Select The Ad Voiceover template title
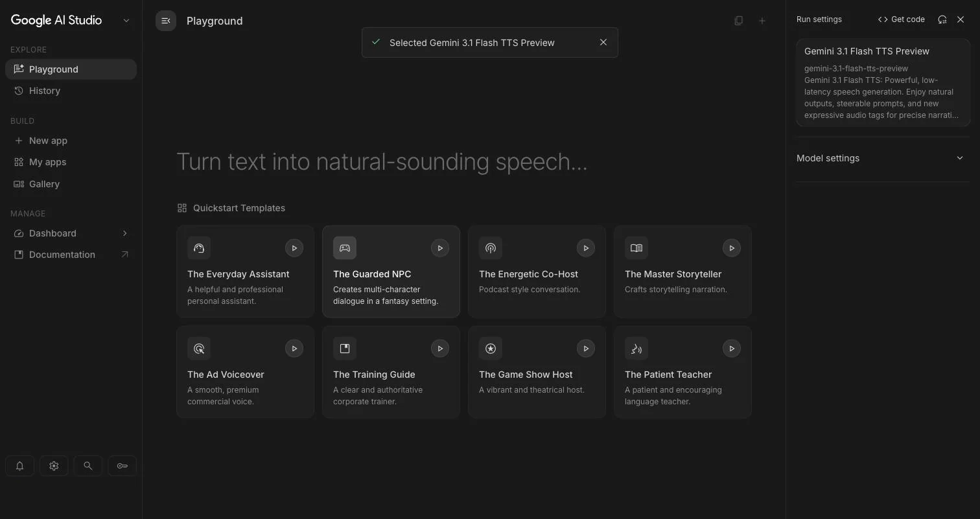This screenshot has width=980, height=519. pyautogui.click(x=226, y=375)
